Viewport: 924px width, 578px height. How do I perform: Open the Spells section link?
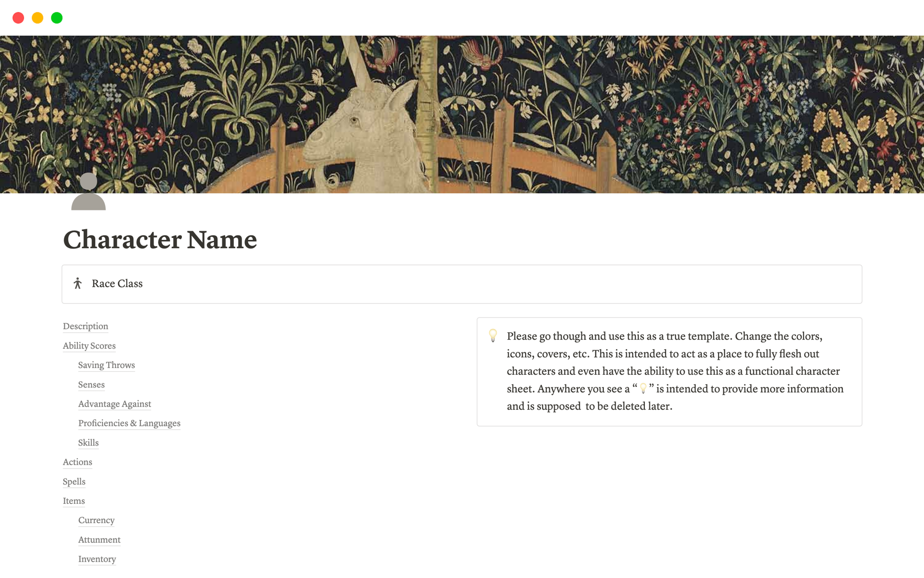74,482
